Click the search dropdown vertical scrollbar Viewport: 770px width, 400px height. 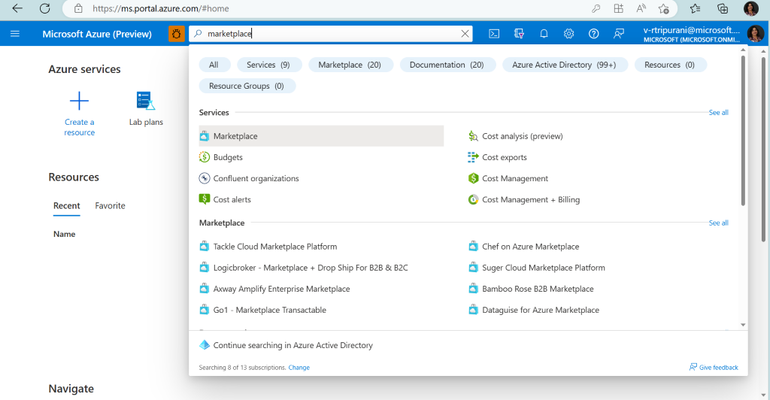tap(743, 131)
